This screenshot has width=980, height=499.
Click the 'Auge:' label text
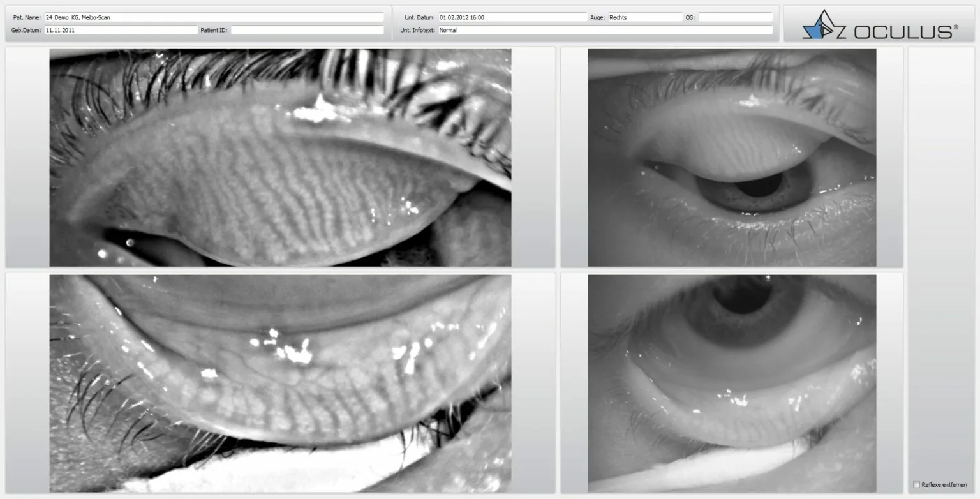(597, 17)
